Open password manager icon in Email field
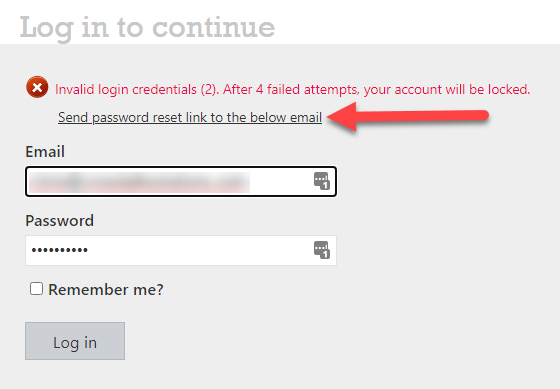 click(x=321, y=181)
